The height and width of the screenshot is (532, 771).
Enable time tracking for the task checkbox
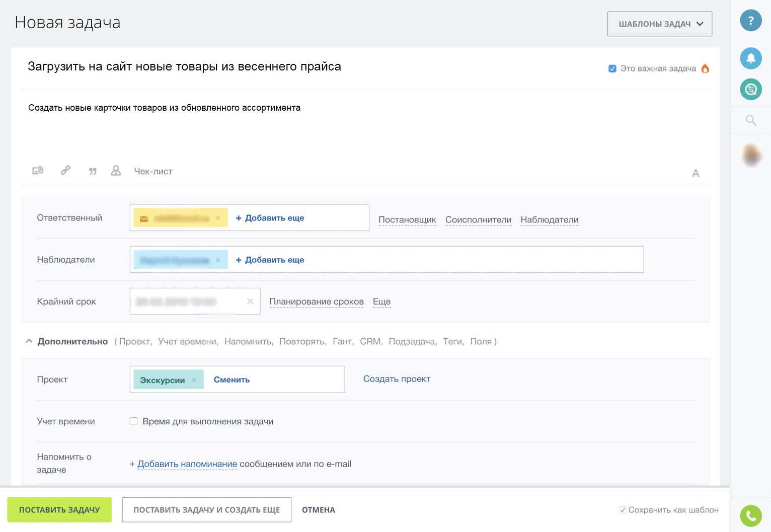[134, 421]
